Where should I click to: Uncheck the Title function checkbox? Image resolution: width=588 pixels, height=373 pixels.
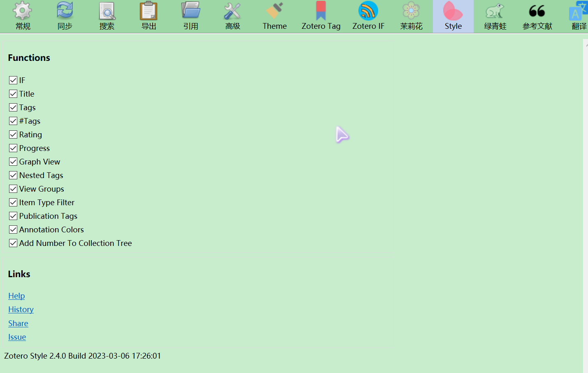(13, 94)
